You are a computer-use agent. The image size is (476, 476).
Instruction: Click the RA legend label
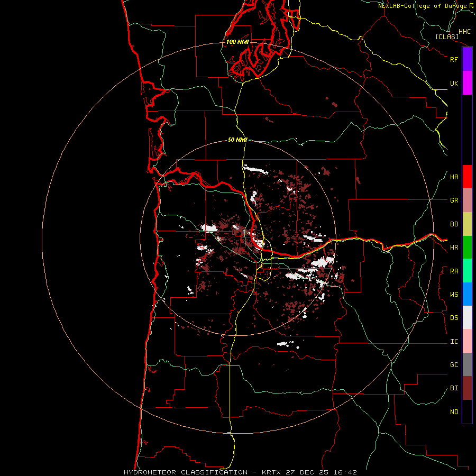point(454,271)
